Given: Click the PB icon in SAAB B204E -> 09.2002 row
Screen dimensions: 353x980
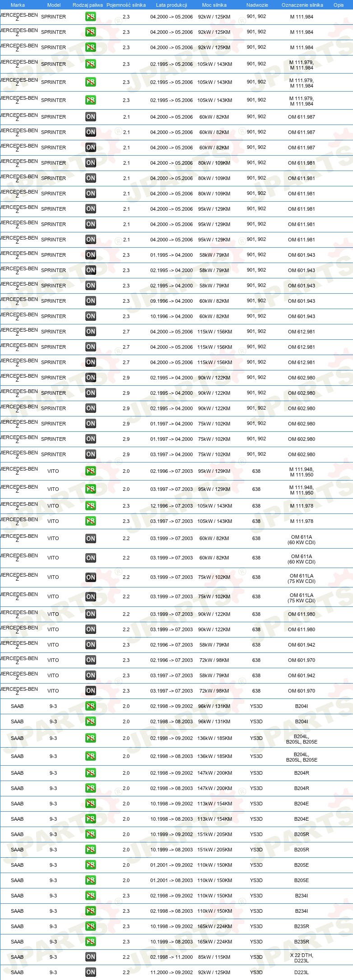Looking at the screenshot, I should pyautogui.click(x=91, y=804).
